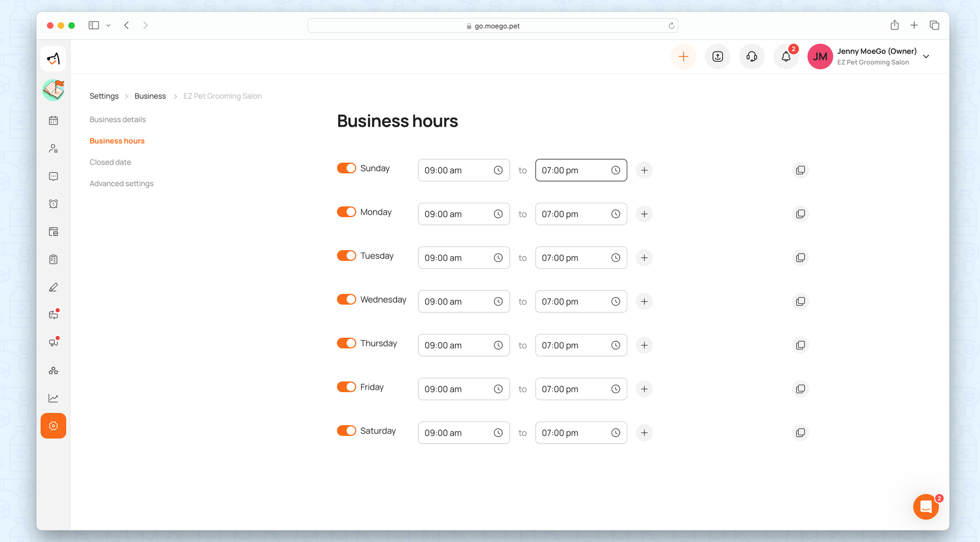Open the chat bubble widget

pyautogui.click(x=926, y=507)
